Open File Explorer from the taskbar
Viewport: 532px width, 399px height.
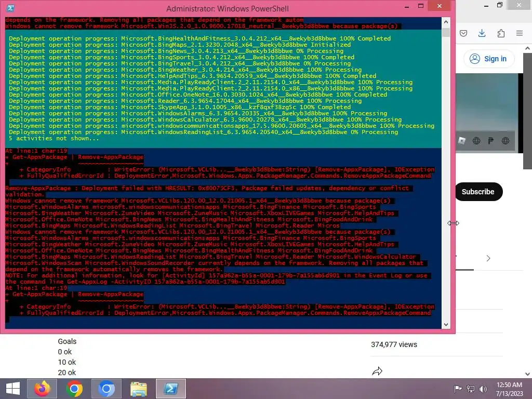(138, 389)
